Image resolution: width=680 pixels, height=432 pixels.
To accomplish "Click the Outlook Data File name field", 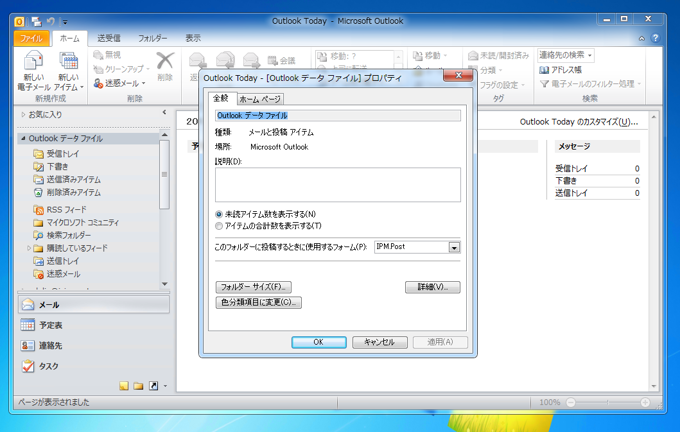I will pyautogui.click(x=338, y=115).
